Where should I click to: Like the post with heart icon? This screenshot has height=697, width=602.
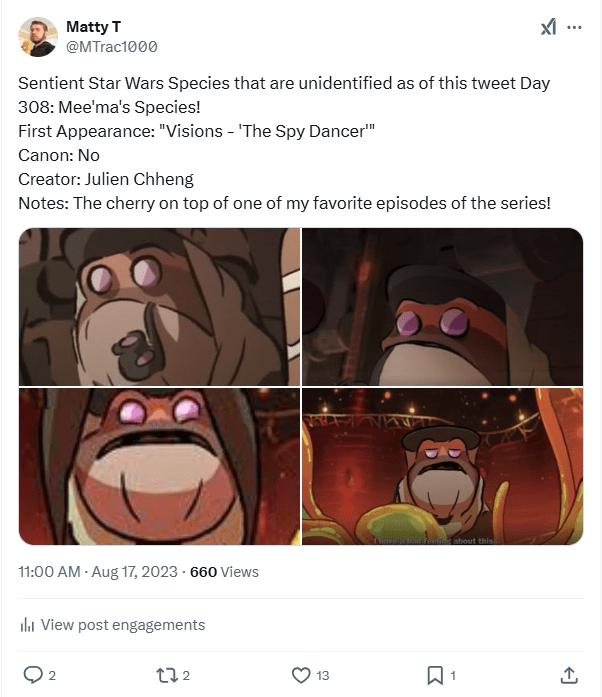(299, 675)
